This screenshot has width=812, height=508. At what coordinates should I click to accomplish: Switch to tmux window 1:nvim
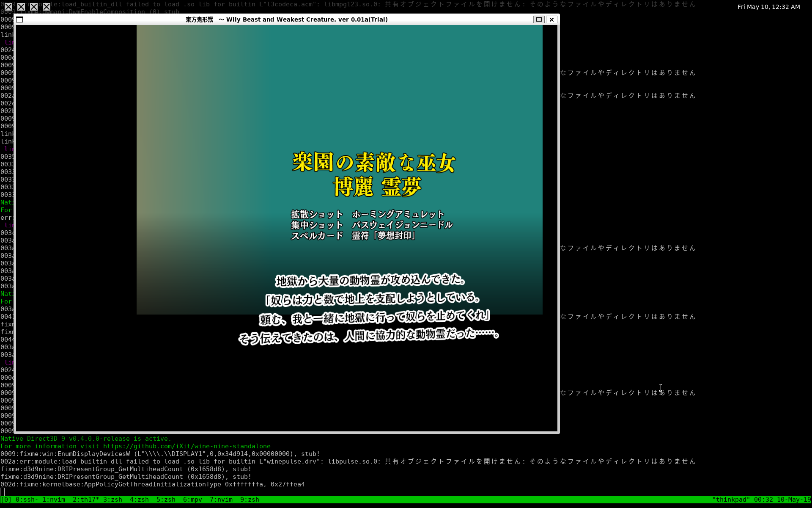(x=54, y=500)
